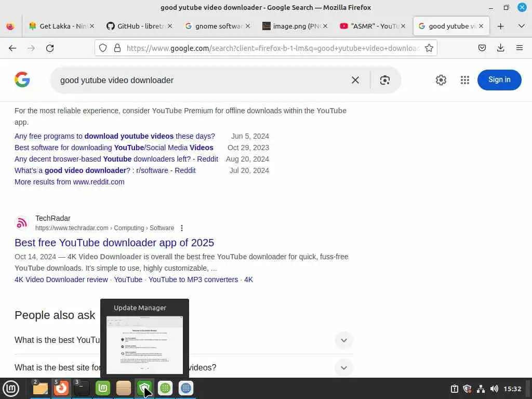
Task: Open the Linux Mint start menu
Action: (11, 388)
